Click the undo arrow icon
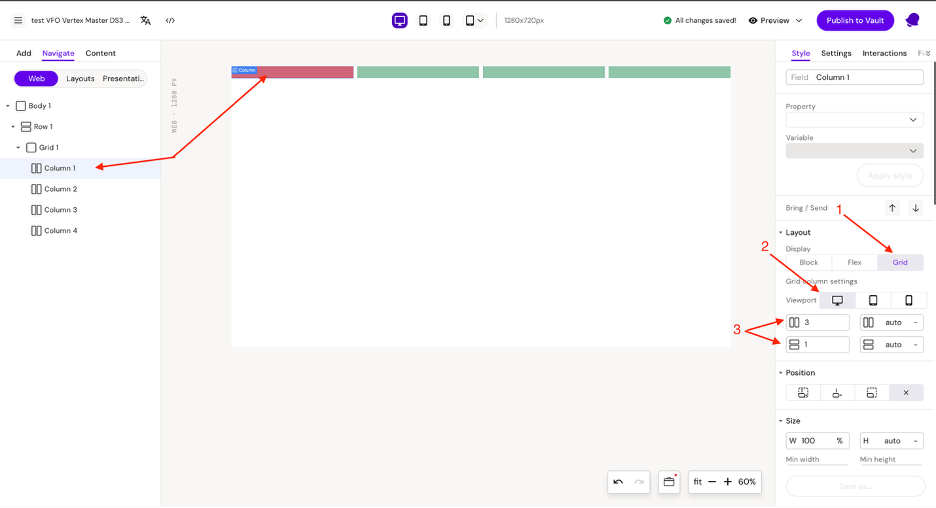Image resolution: width=936 pixels, height=508 pixels. pyautogui.click(x=618, y=482)
